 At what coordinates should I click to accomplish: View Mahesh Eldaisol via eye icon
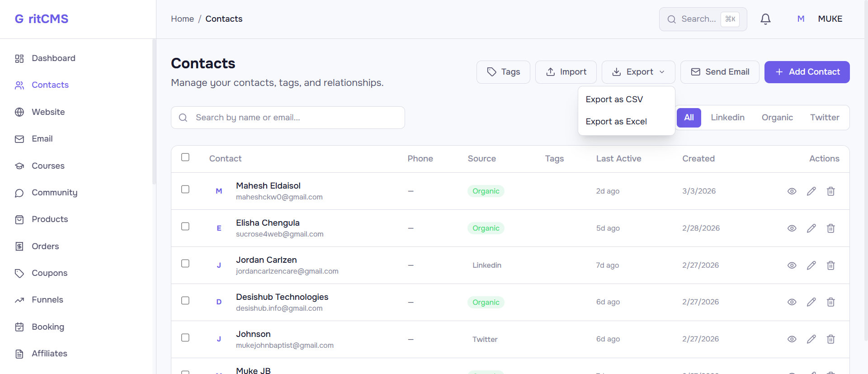[792, 191]
